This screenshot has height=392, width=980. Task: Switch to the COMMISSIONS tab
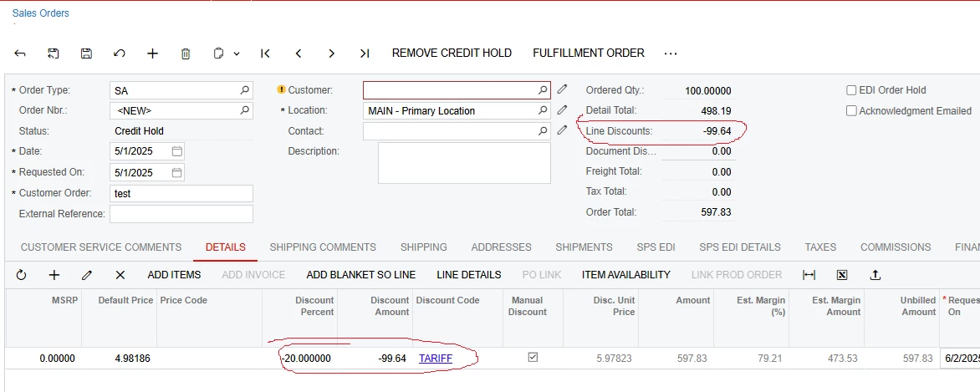click(896, 247)
